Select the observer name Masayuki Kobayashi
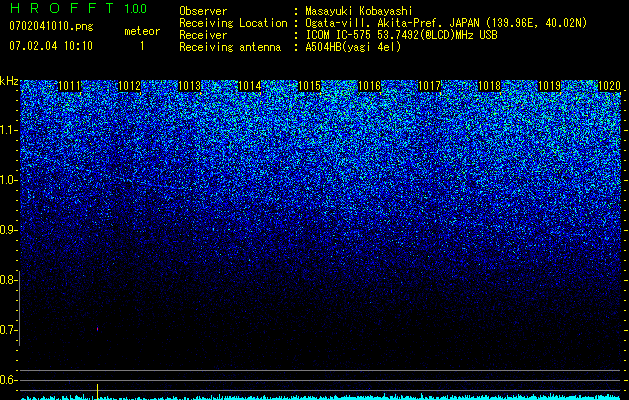Viewport: 629px width, 400px height. pyautogui.click(x=359, y=12)
